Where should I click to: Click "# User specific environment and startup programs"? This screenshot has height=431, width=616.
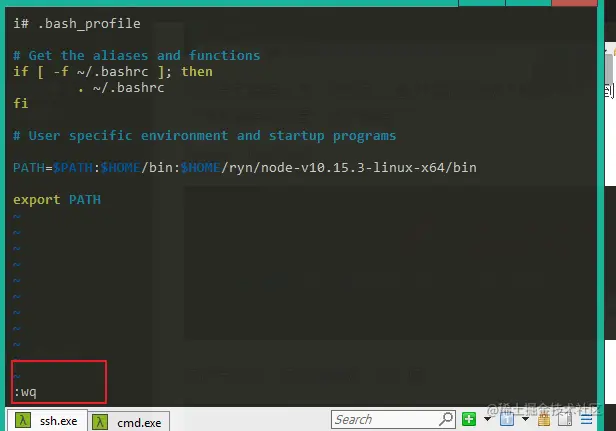click(x=205, y=136)
